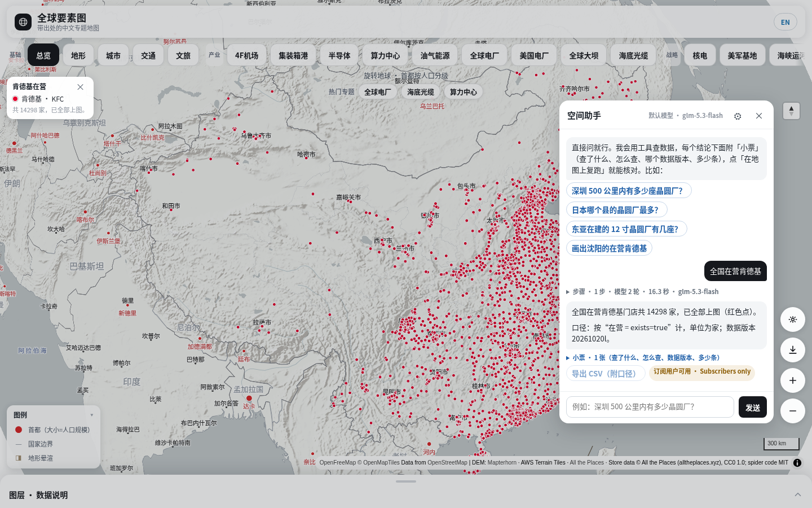Click the 首都 red legend swatch
This screenshot has height=508, width=812.
pos(19,430)
